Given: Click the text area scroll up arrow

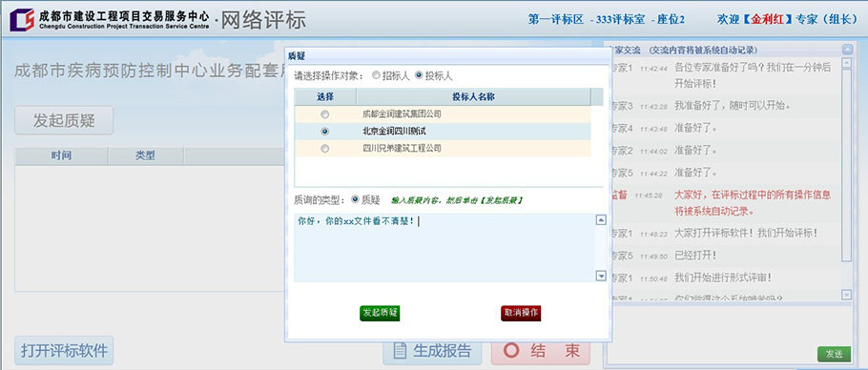Looking at the screenshot, I should tap(601, 220).
